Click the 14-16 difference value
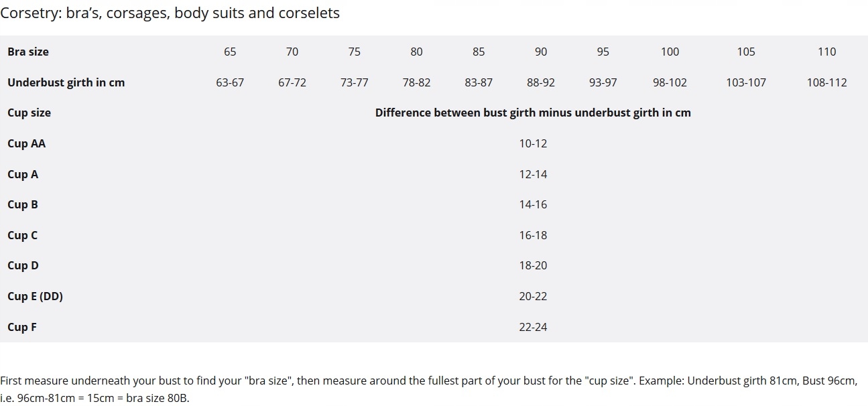 tap(533, 204)
